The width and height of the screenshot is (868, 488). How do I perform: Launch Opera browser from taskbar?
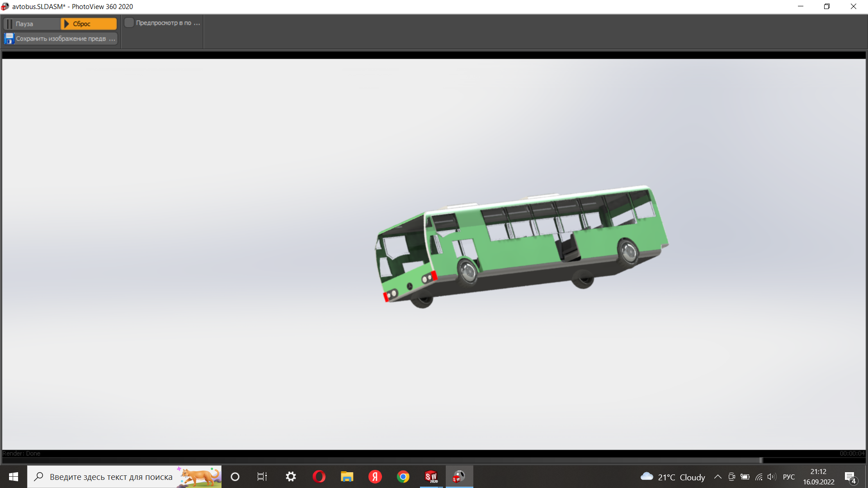click(x=319, y=477)
